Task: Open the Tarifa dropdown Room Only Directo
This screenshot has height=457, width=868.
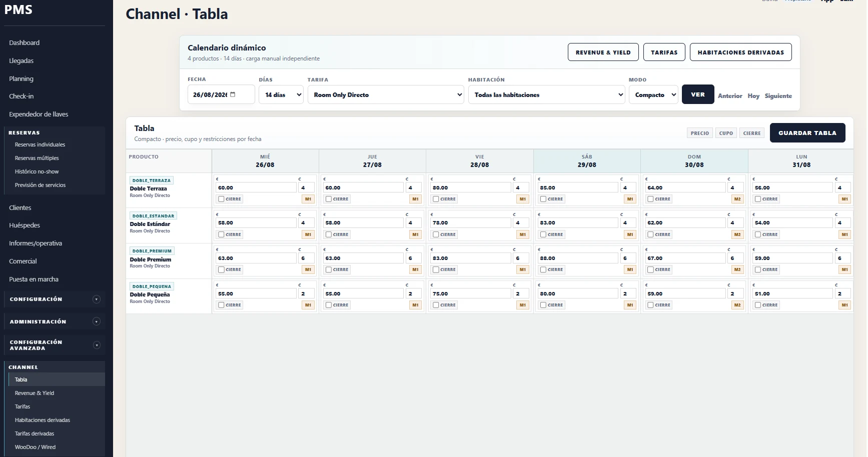Action: click(386, 94)
